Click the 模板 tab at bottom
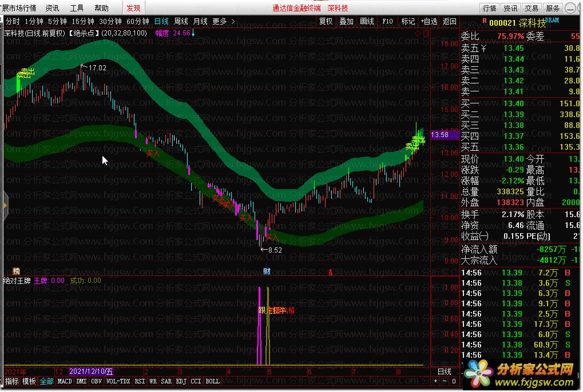The image size is (583, 392). [x=29, y=381]
